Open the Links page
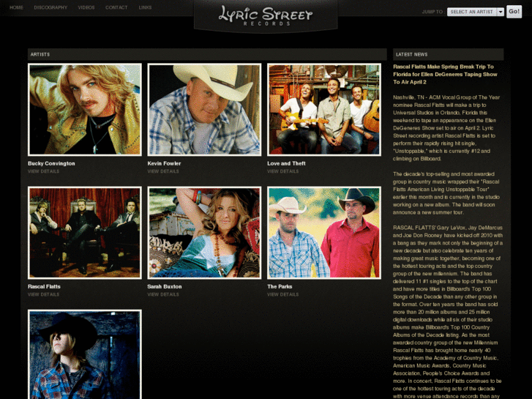 (145, 7)
